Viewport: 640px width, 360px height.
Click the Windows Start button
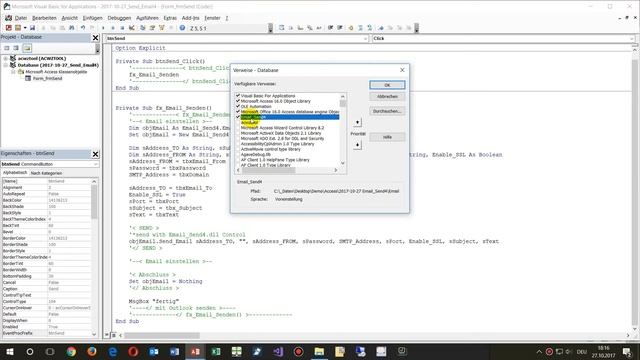point(9,351)
